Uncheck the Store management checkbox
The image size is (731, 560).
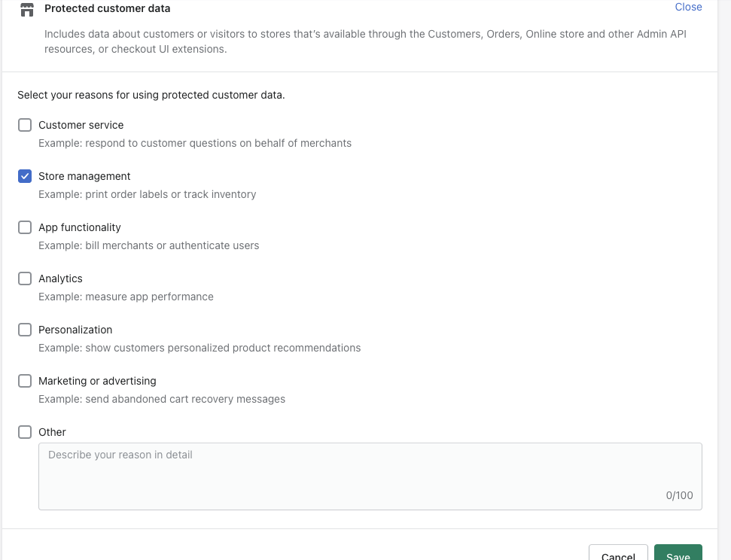point(25,176)
